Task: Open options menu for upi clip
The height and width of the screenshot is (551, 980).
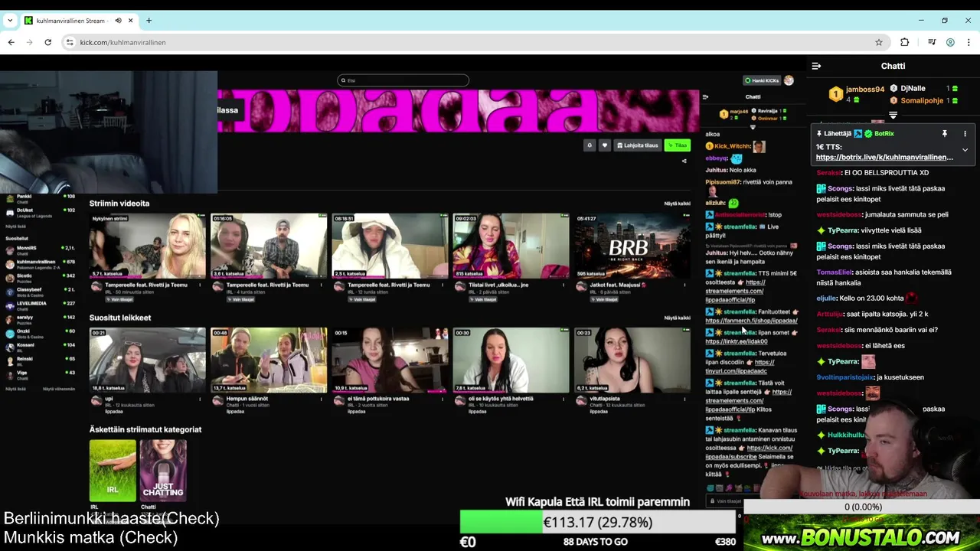Action: [201, 399]
